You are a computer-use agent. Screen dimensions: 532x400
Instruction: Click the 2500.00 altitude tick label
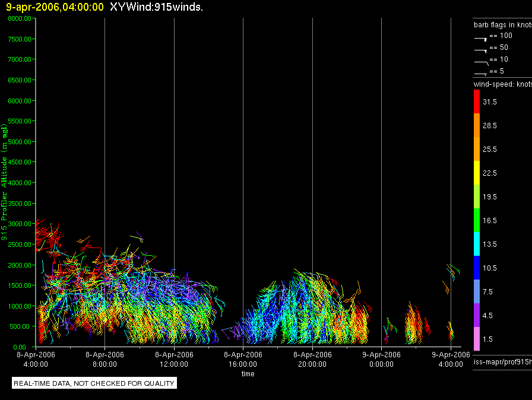(20, 245)
